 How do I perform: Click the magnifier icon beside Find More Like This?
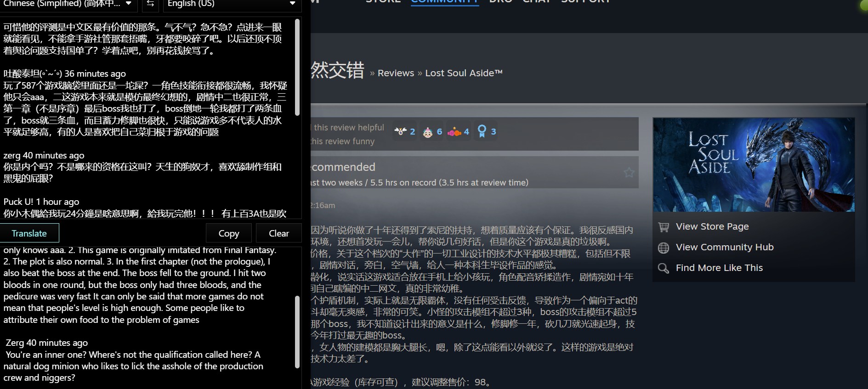point(664,268)
